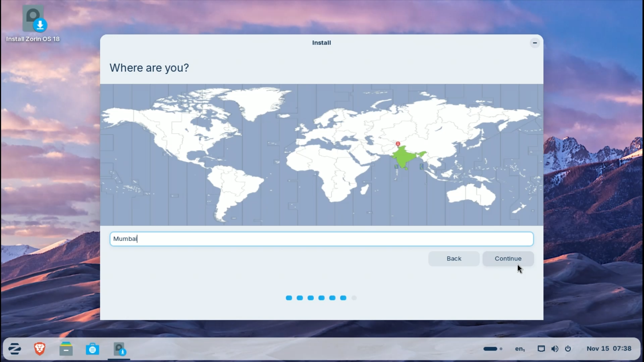Launch Brave browser from the taskbar
The width and height of the screenshot is (644, 362).
[40, 349]
